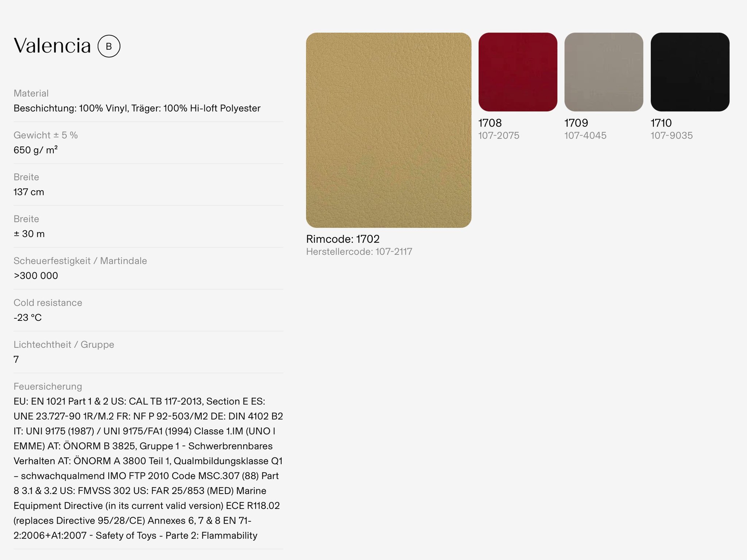747x560 pixels.
Task: Click the -23 °C cold resistance value
Action: 28,318
